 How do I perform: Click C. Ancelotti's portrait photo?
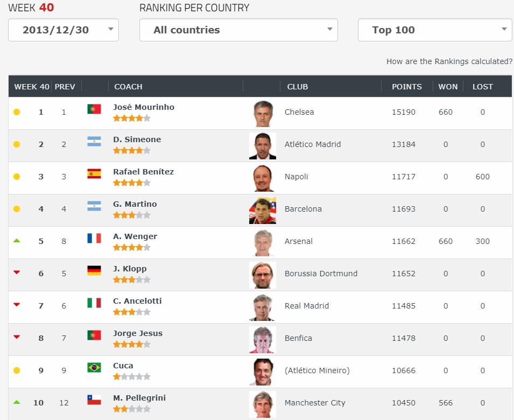pos(263,307)
